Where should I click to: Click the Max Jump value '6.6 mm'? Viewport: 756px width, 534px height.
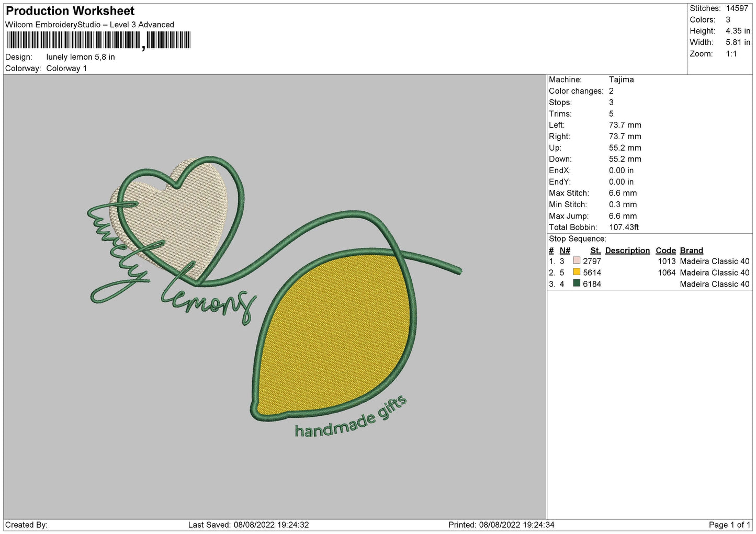623,216
